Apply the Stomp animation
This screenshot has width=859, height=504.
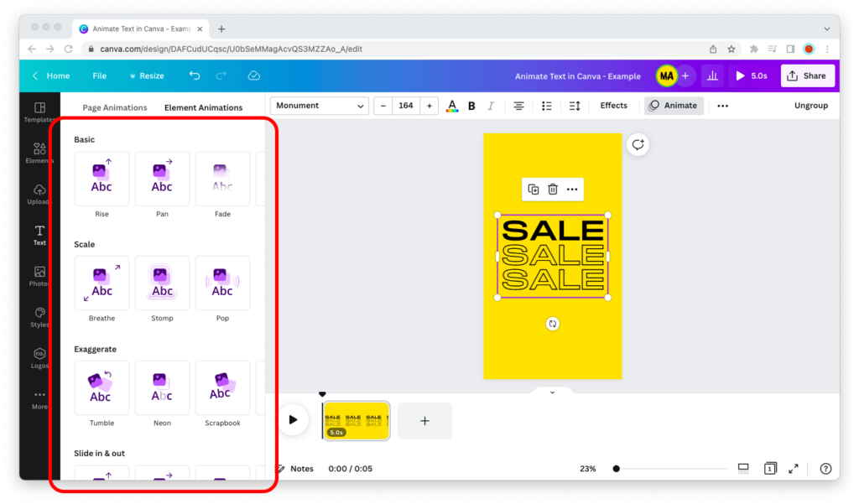(x=162, y=283)
